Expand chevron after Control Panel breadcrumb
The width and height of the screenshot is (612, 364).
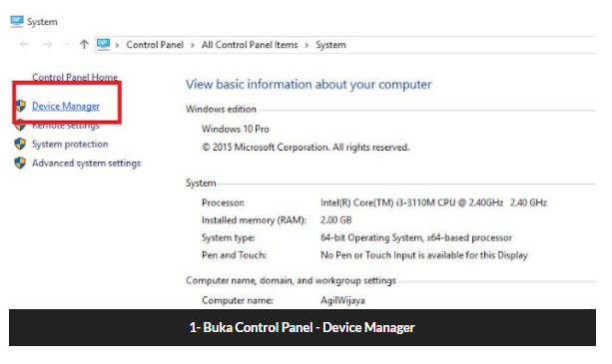[193, 45]
